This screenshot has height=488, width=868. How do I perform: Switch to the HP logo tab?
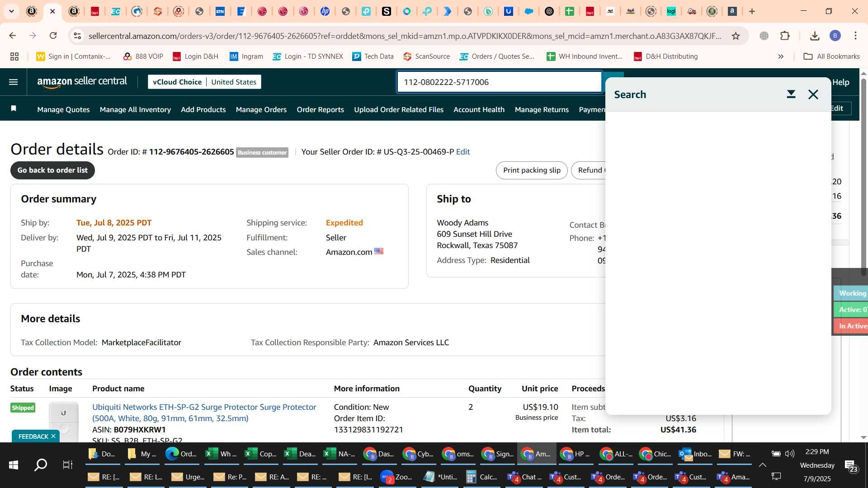tap(325, 11)
